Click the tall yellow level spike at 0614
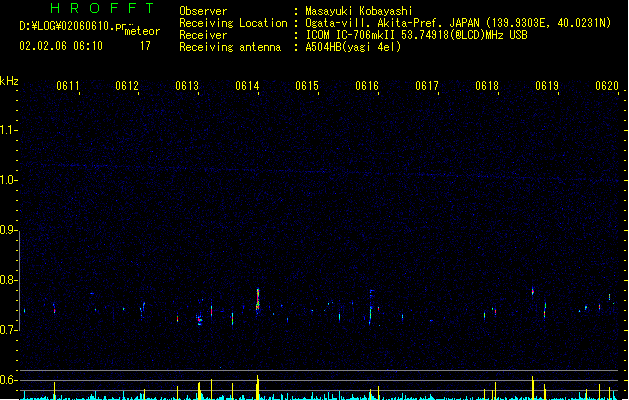The height and width of the screenshot is (400, 629). (x=258, y=387)
